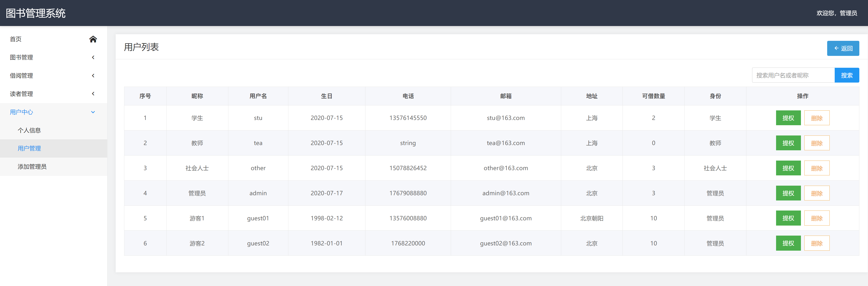Select the email tea@163.com
This screenshot has height=286, width=868.
[506, 143]
